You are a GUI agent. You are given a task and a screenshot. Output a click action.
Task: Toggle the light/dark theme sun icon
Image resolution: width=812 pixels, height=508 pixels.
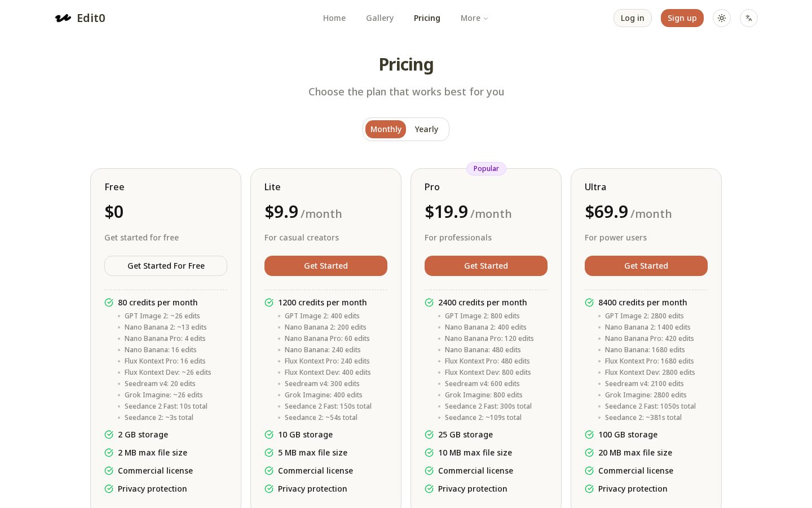point(722,18)
